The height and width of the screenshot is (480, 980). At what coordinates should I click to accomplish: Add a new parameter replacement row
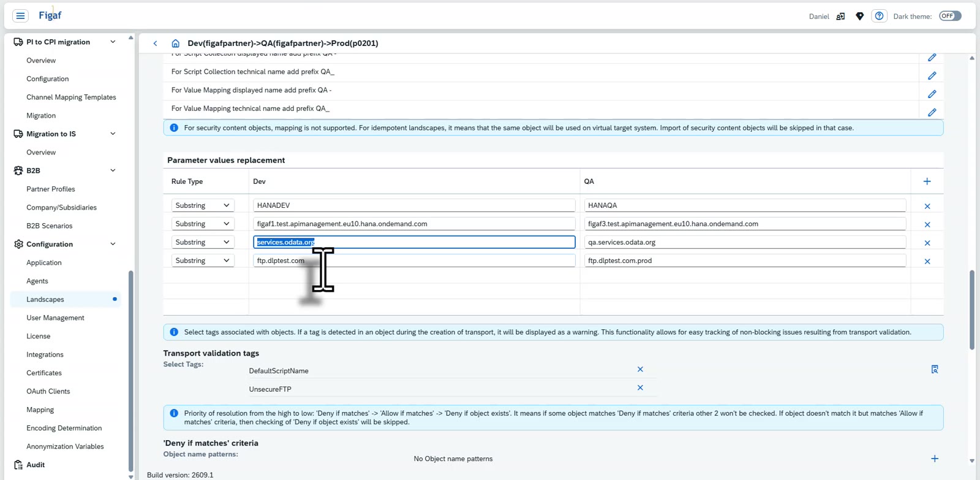(927, 181)
